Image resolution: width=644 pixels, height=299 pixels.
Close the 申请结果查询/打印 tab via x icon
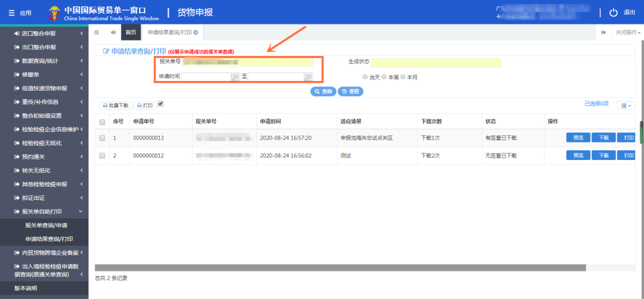pyautogui.click(x=196, y=32)
